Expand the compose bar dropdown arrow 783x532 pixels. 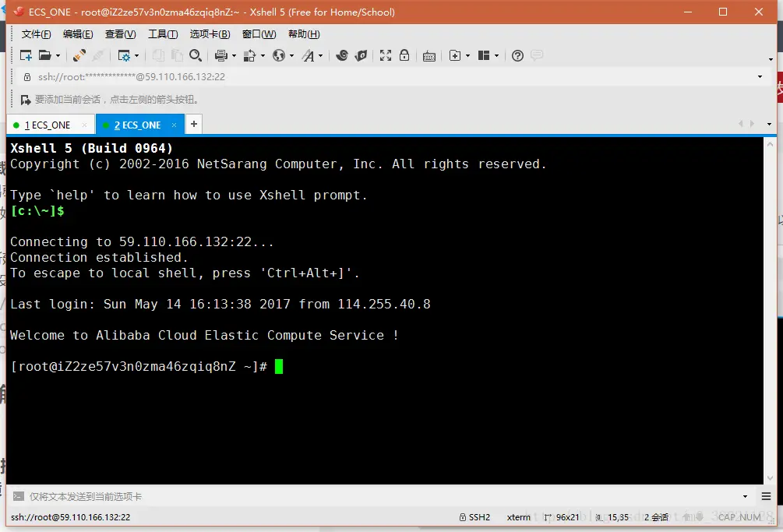pos(745,497)
